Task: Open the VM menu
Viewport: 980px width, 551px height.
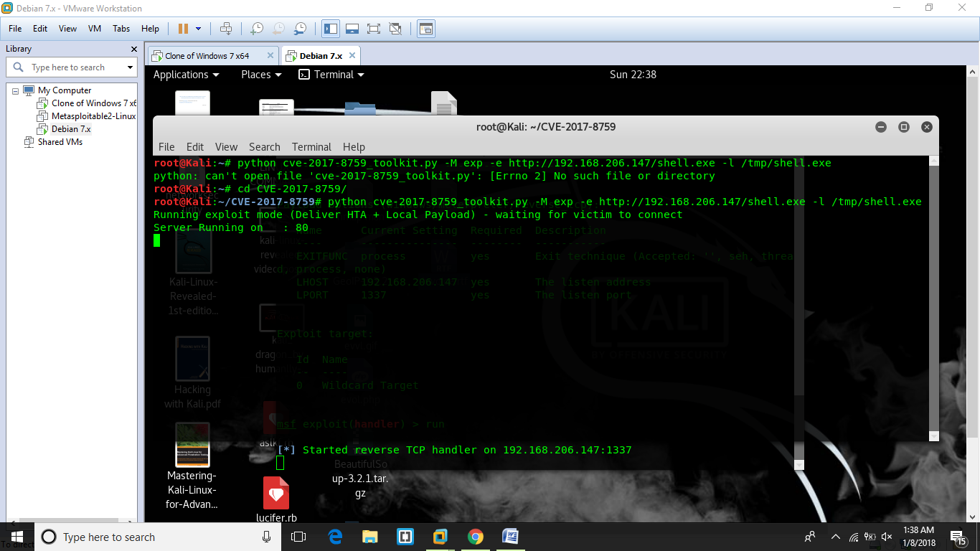Action: point(95,29)
